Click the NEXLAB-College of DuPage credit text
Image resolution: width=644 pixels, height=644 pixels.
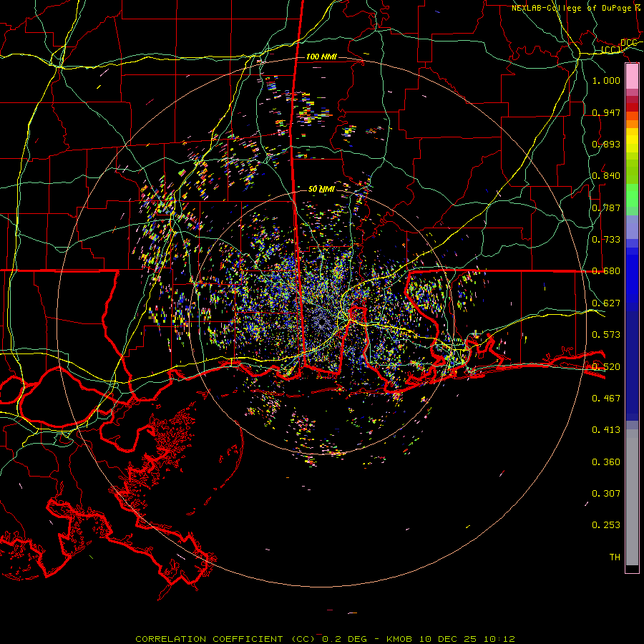[573, 8]
